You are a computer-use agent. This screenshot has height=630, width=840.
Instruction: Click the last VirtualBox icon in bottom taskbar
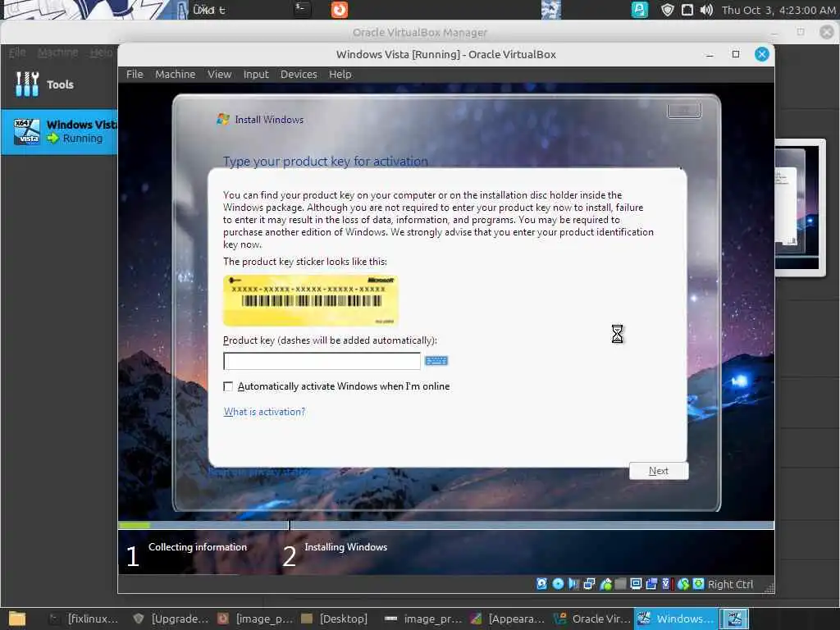[x=734, y=619]
